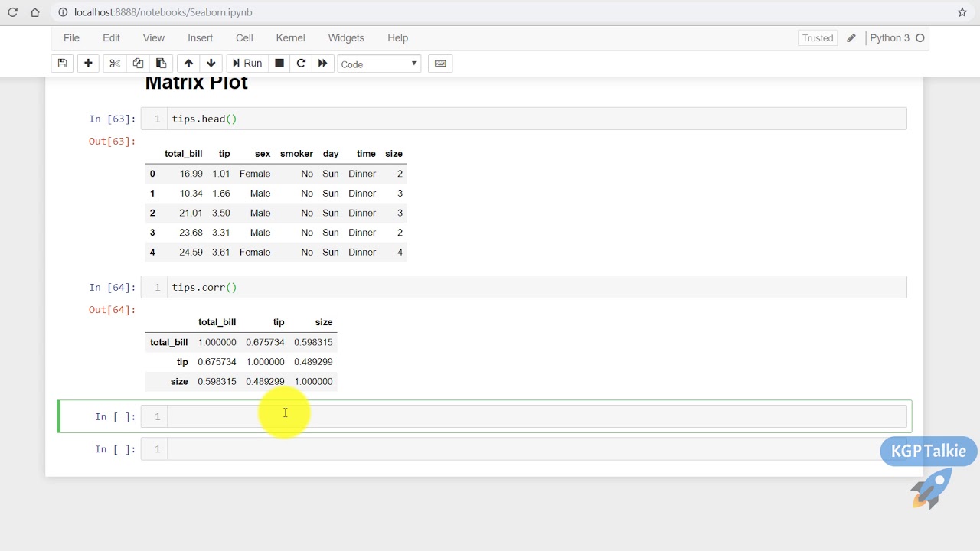Open the File menu
980x551 pixels.
coord(71,37)
